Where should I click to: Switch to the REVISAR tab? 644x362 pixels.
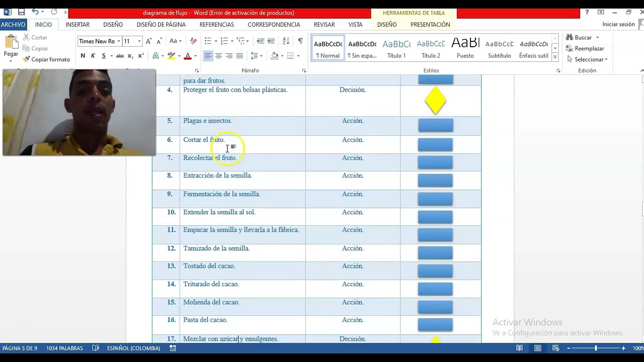coord(324,25)
